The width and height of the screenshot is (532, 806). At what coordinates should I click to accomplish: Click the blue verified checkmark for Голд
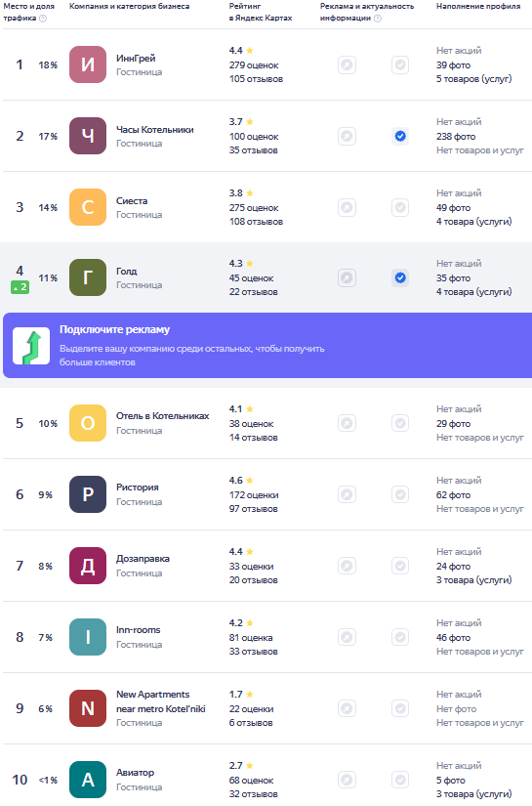point(400,278)
